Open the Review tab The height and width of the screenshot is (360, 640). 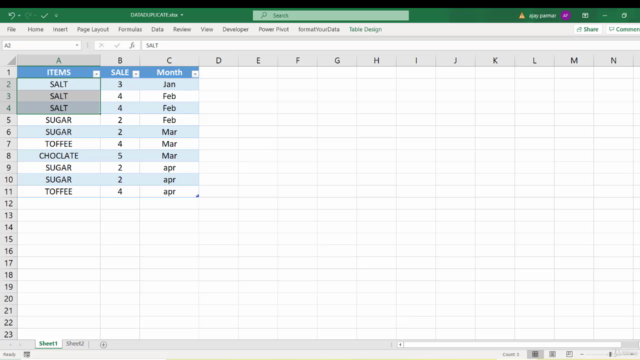pyautogui.click(x=182, y=29)
